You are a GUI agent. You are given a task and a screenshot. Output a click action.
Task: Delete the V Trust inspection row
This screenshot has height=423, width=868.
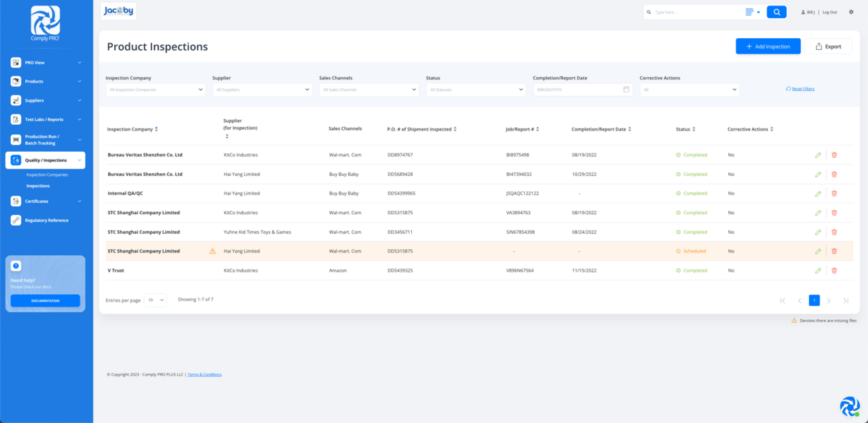(x=834, y=271)
